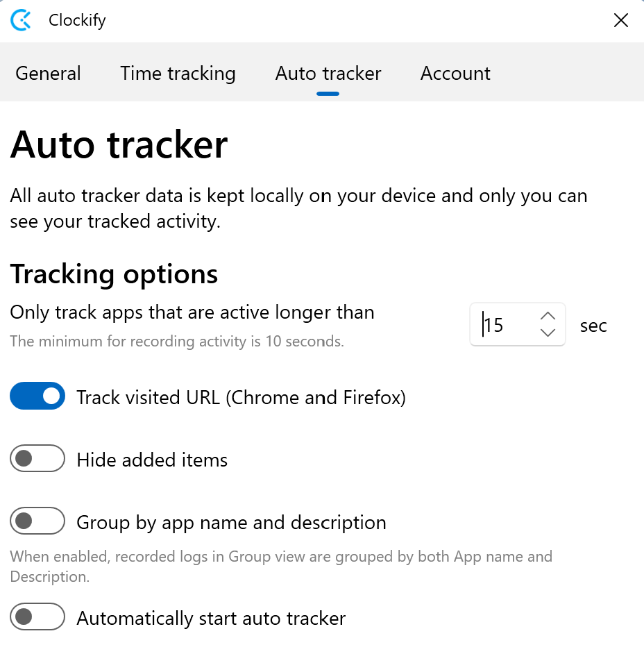Select the Auto tracker tab
The height and width of the screenshot is (654, 644).
click(x=328, y=74)
